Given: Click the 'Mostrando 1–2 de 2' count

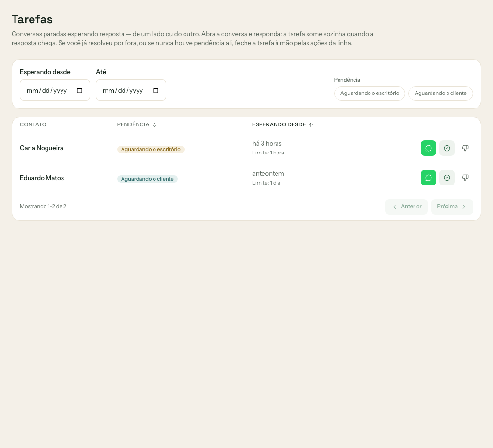Looking at the screenshot, I should [43, 206].
